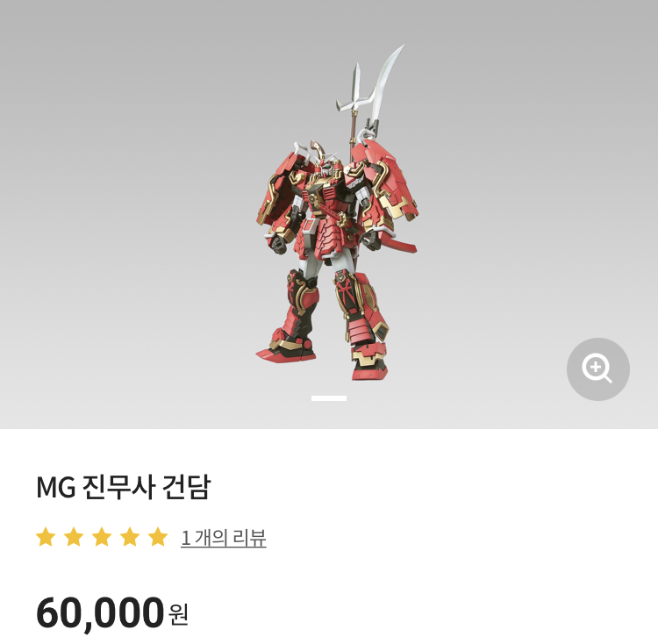Click the empty gray gallery background
The image size is (658, 644).
125,210
